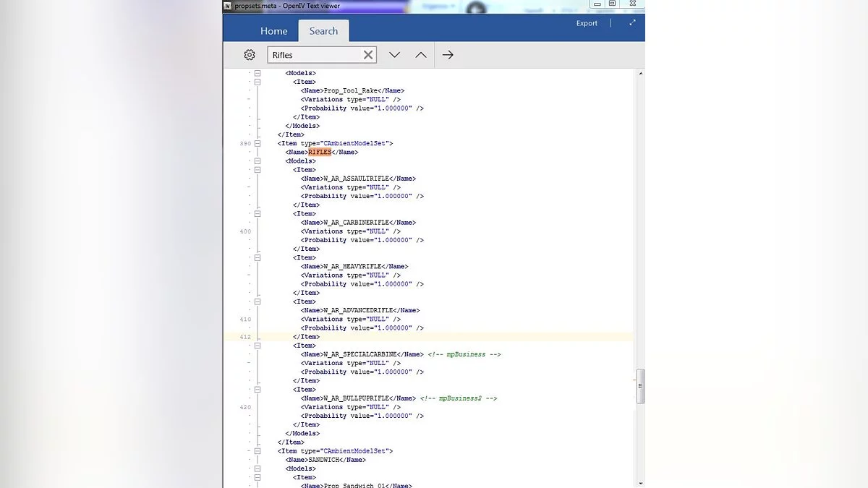The image size is (868, 488).
Task: Click the closing Item tag on line 412
Action: pos(306,337)
